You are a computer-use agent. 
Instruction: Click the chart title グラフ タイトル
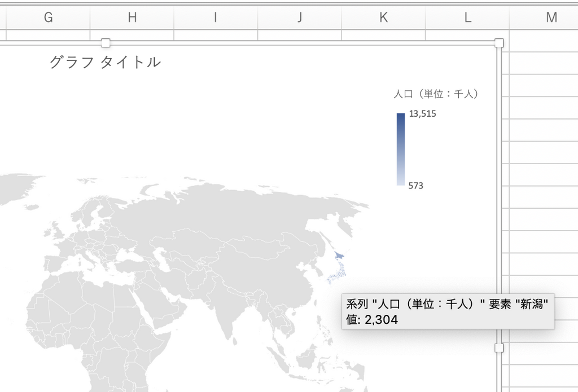(105, 62)
